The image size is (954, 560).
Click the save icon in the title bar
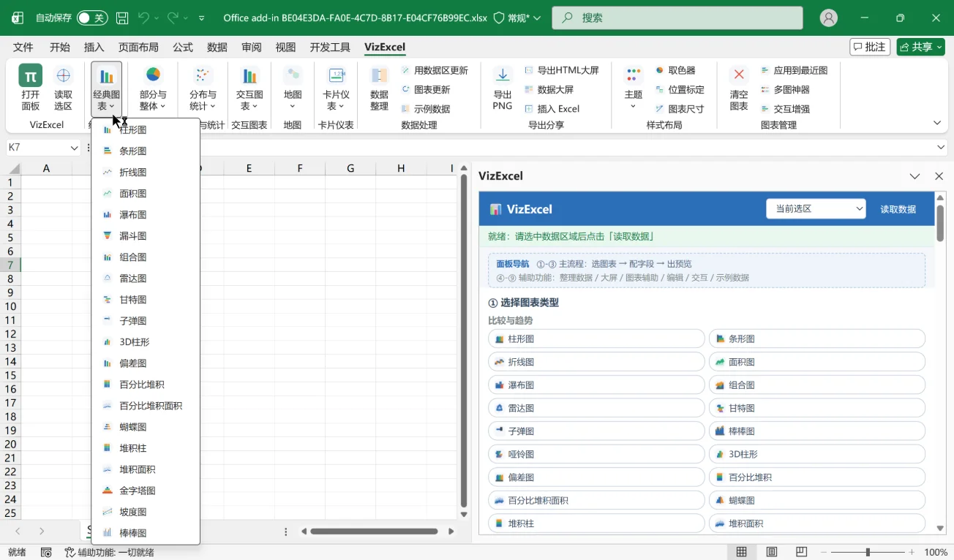(122, 18)
